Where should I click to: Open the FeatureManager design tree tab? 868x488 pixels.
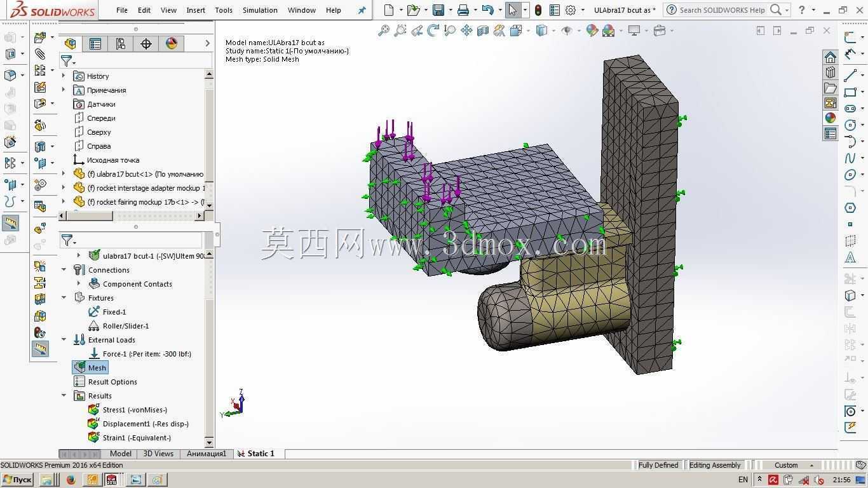pos(71,43)
